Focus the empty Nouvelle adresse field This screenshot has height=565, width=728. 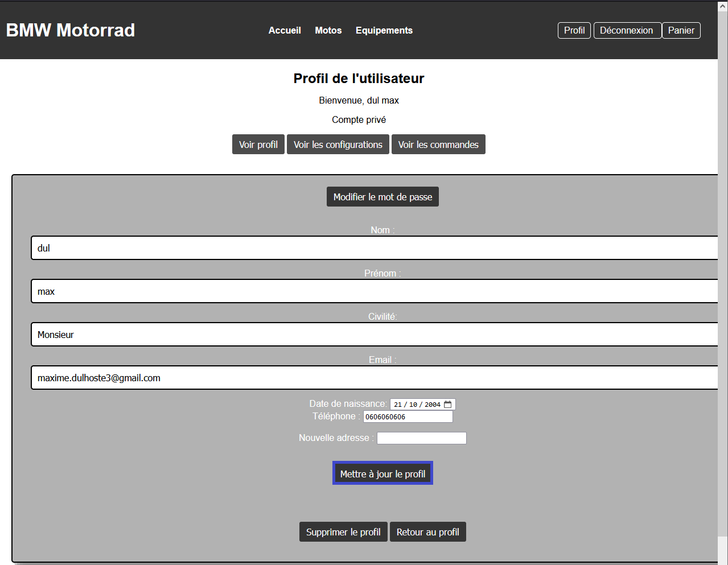pos(421,438)
